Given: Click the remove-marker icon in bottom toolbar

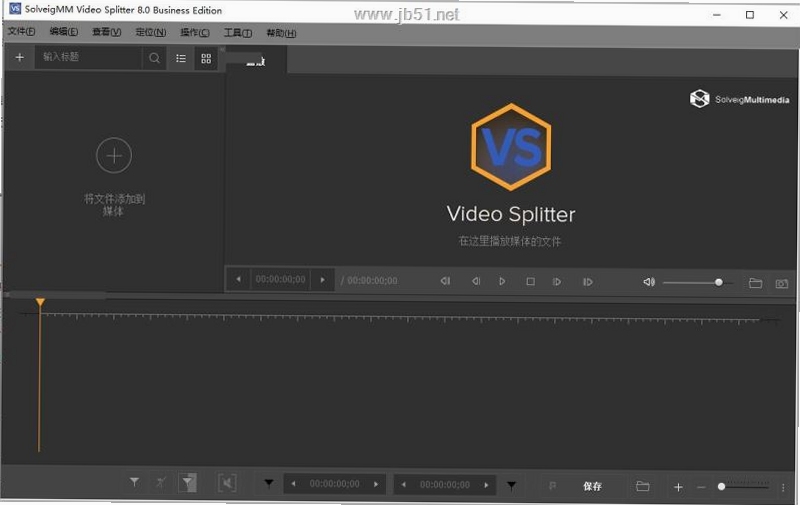Looking at the screenshot, I should 161,482.
